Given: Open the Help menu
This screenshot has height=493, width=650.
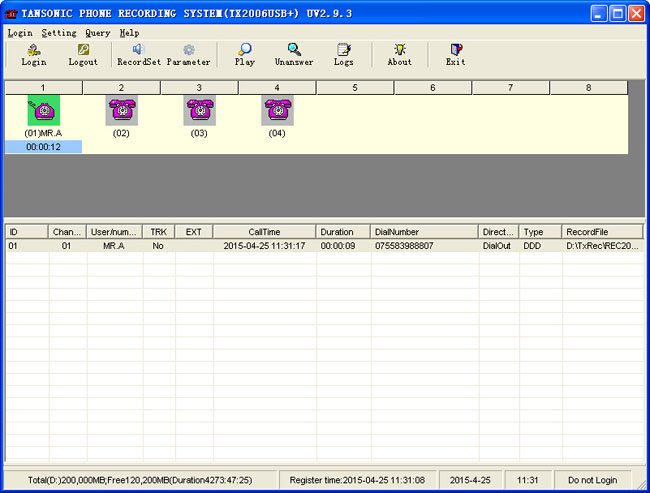Looking at the screenshot, I should [x=129, y=33].
